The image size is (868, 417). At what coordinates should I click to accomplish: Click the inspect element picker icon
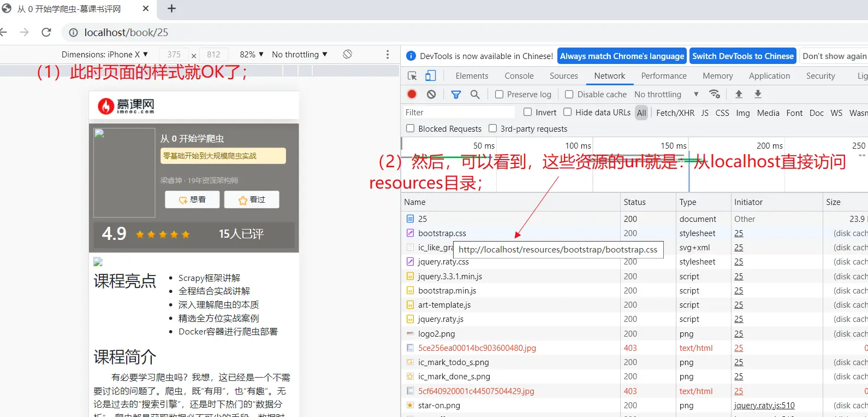click(x=413, y=76)
